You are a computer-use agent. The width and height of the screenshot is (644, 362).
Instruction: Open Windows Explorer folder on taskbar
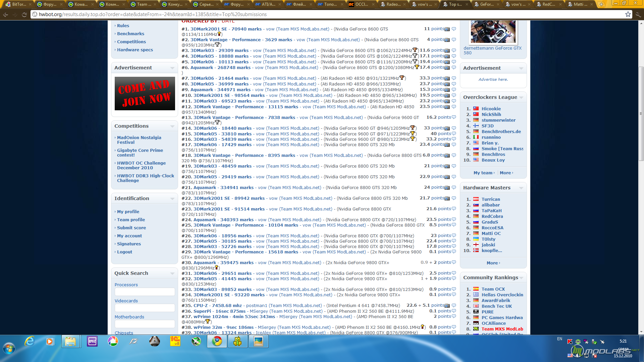(x=70, y=342)
